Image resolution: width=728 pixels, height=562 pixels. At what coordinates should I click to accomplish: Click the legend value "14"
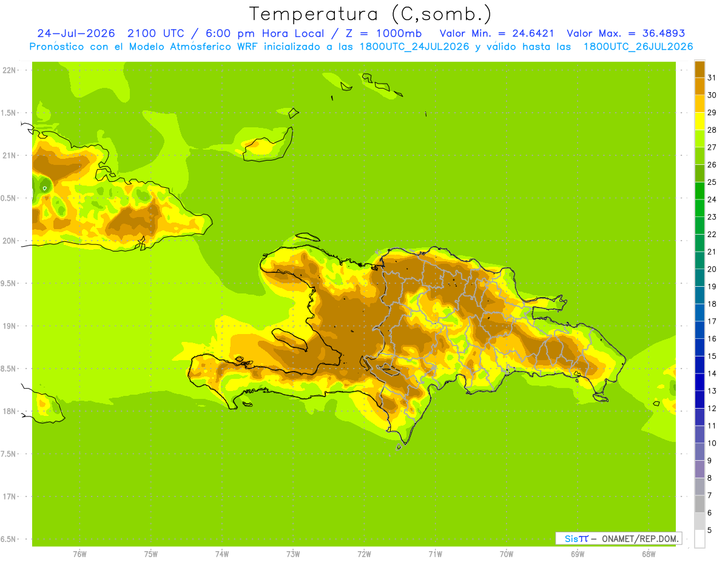(x=712, y=373)
